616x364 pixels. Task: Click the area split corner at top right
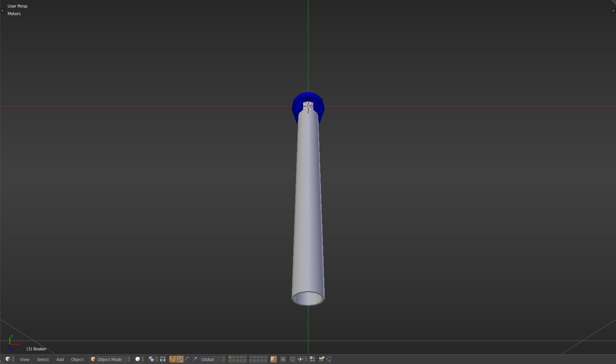pyautogui.click(x=613, y=2)
